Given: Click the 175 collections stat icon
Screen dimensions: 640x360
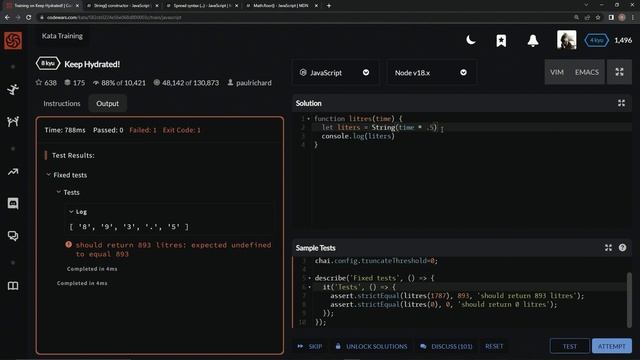Looking at the screenshot, I should pos(67,82).
